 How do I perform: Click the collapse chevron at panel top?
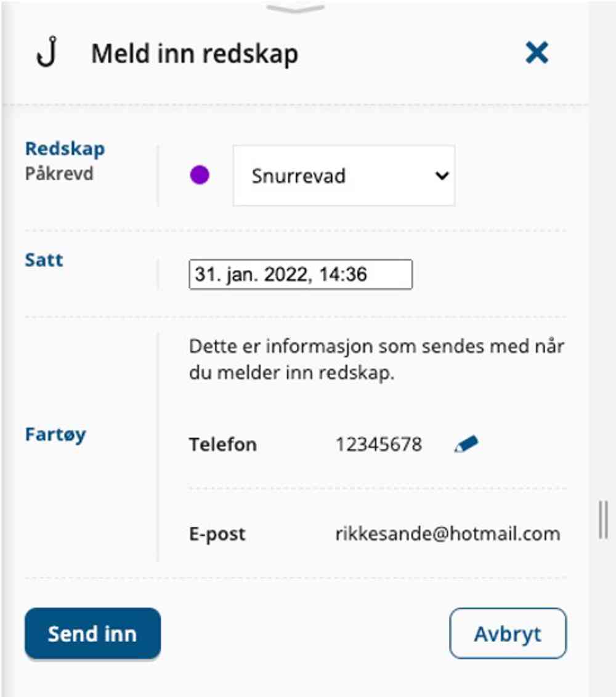296,7
